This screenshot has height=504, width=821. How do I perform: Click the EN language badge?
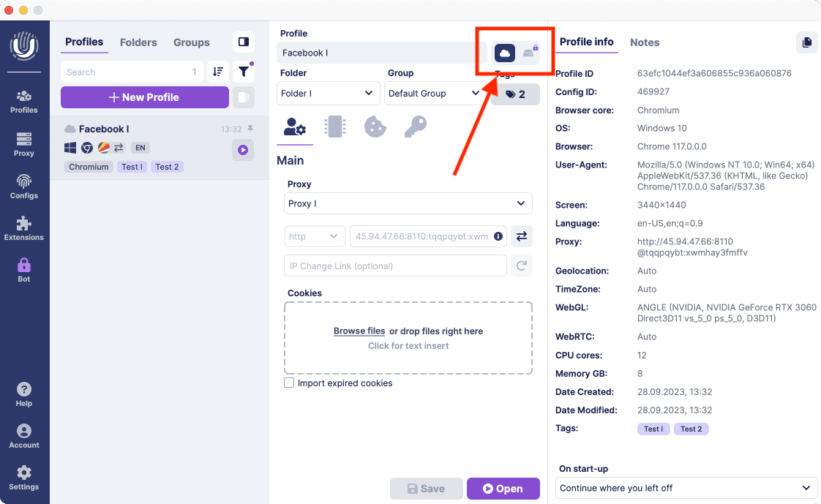coord(140,148)
